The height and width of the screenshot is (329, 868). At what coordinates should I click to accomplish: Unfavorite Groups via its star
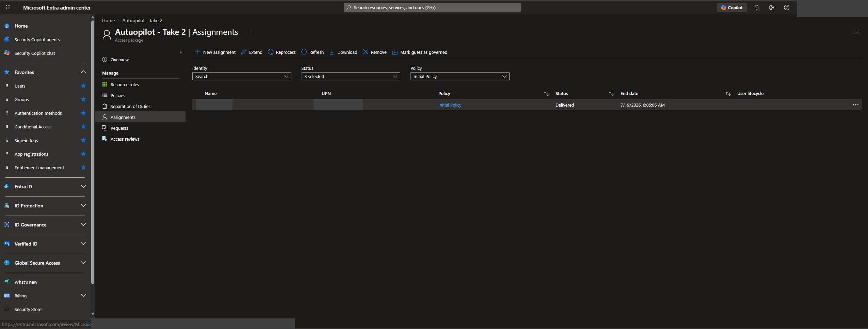(x=83, y=99)
